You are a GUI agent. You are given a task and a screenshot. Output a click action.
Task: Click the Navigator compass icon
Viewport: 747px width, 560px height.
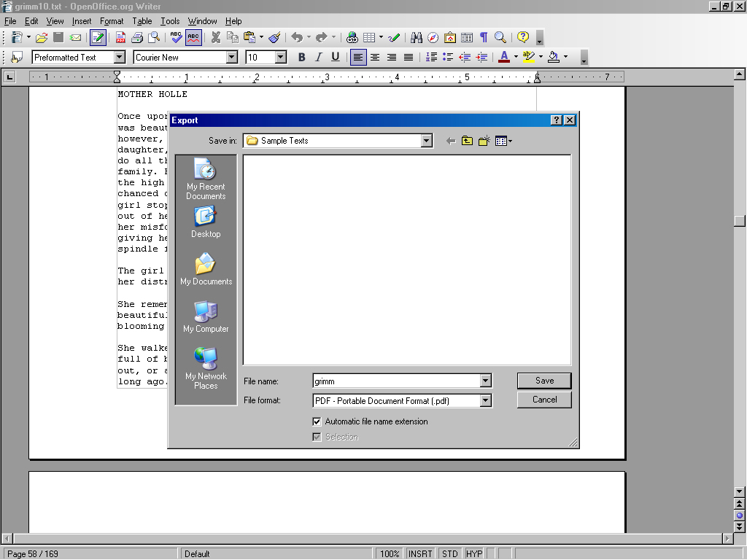(433, 37)
